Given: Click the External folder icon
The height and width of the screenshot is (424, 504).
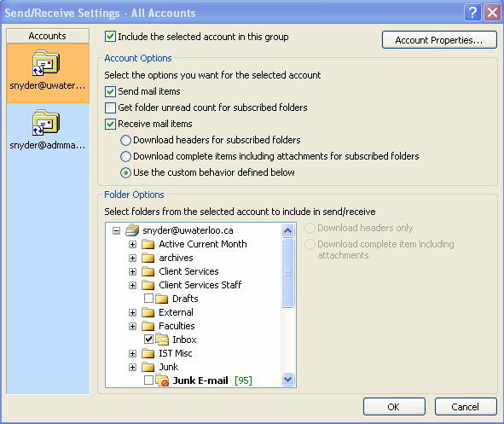Looking at the screenshot, I should [x=148, y=312].
